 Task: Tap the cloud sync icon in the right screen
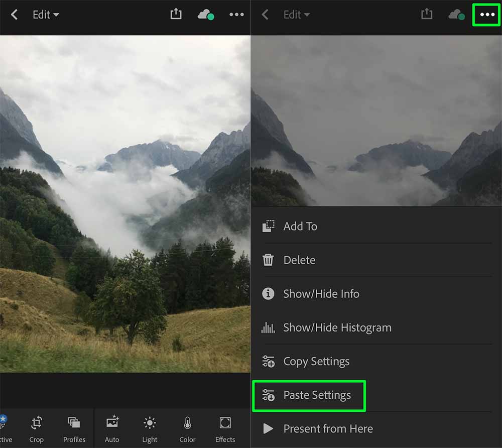457,15
